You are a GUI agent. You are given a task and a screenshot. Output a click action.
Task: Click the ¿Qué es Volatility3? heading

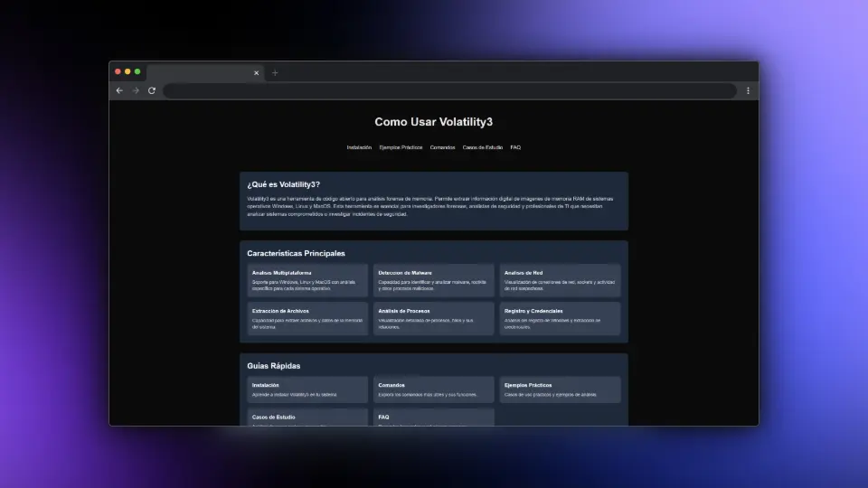click(283, 184)
